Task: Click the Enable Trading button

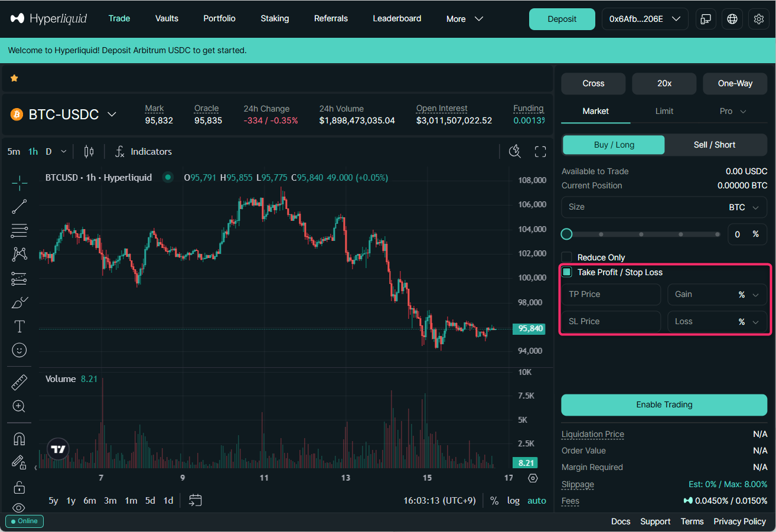Action: 663,405
